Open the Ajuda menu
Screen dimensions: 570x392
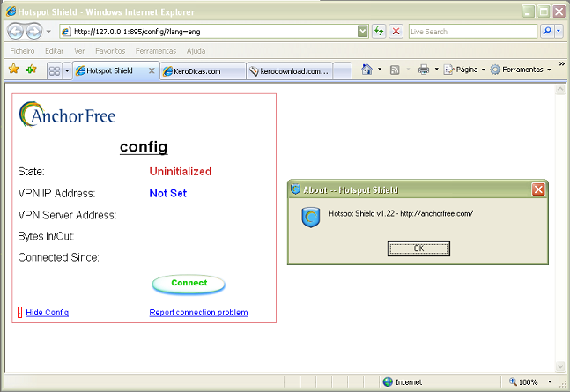pos(196,51)
